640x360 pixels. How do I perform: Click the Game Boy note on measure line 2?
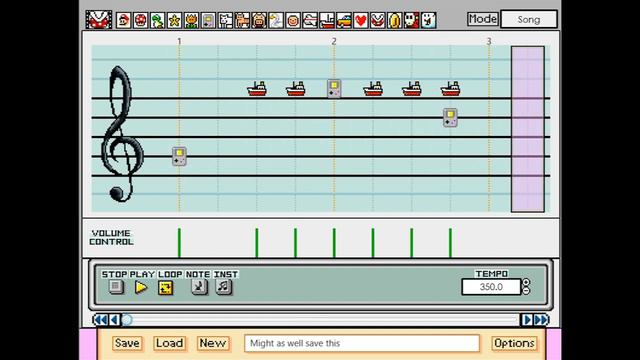[x=334, y=89]
